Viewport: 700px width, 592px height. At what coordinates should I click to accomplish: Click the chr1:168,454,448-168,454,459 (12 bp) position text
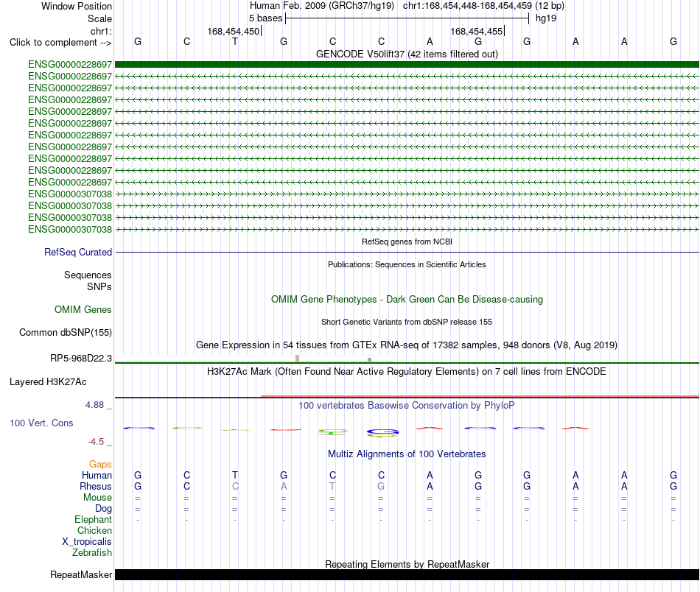point(483,6)
